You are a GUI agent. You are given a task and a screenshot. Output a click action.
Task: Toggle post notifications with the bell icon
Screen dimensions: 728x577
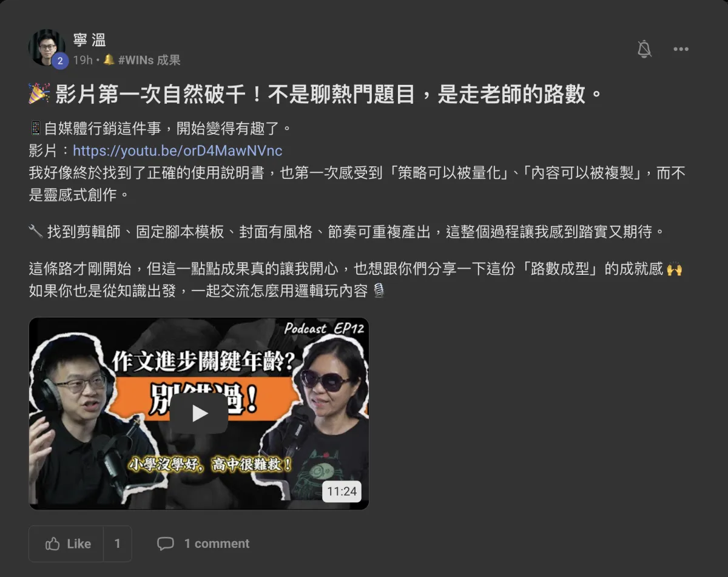[x=644, y=49]
